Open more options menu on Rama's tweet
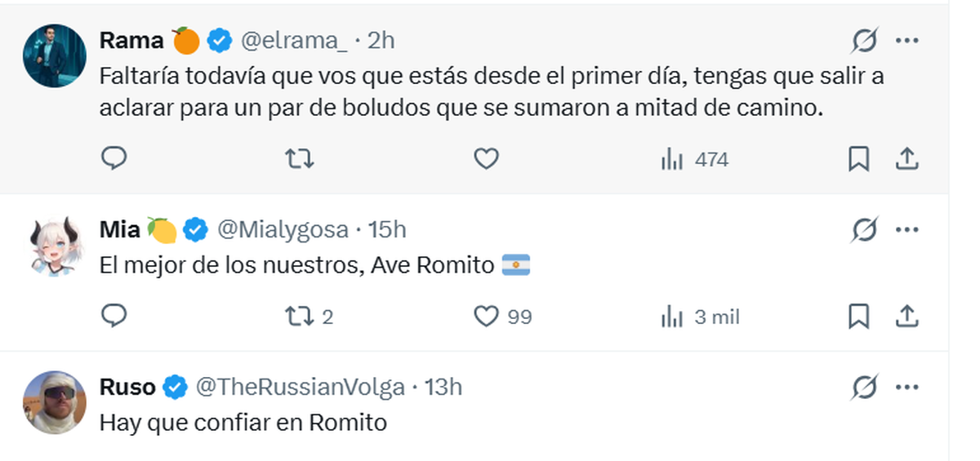This screenshot has width=980, height=461. tap(907, 40)
